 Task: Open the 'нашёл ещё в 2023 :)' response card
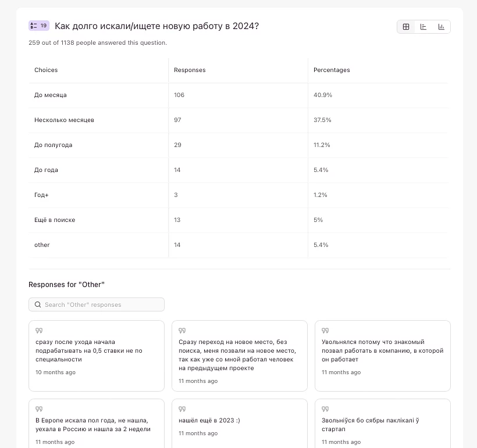tap(239, 424)
